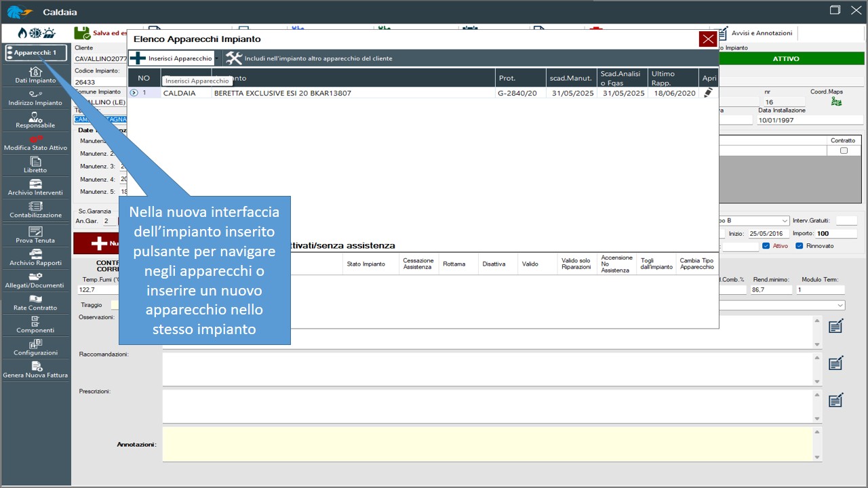Click the Importo field showing 100
This screenshot has width=868, height=488.
coord(836,233)
